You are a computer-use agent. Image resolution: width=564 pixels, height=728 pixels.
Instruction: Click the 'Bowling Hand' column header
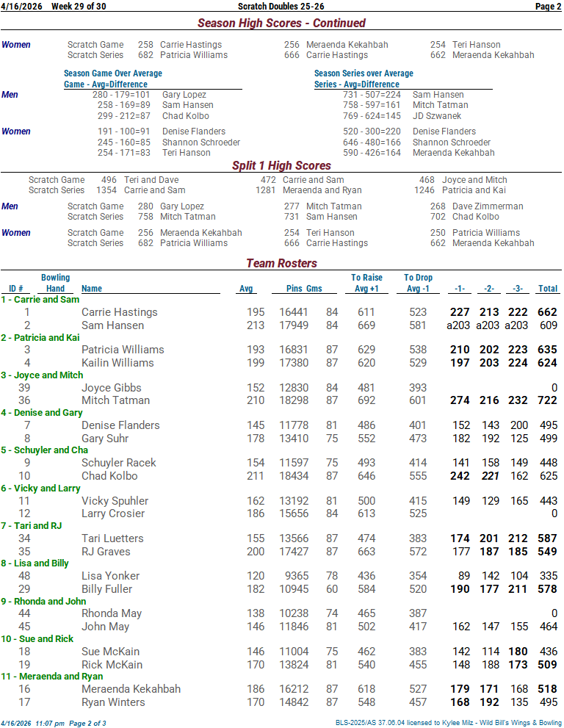(55, 284)
